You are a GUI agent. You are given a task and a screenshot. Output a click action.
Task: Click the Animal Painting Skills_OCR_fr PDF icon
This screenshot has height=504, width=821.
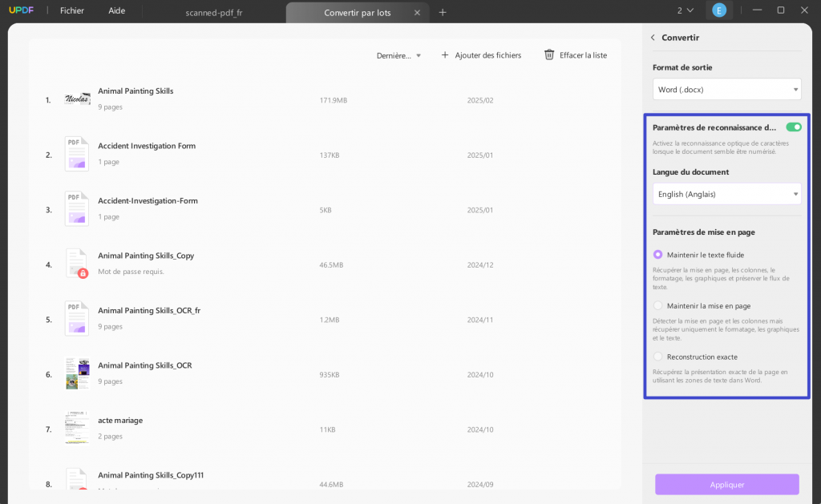[x=77, y=318]
